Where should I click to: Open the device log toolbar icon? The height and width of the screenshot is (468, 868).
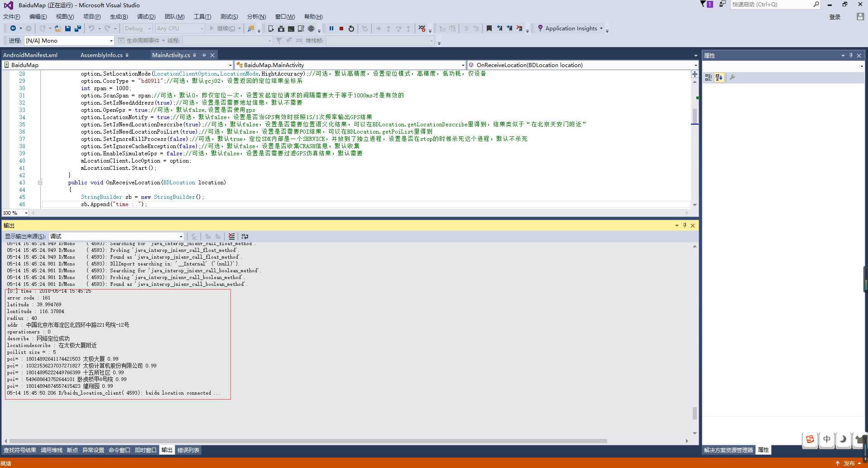coord(301,29)
